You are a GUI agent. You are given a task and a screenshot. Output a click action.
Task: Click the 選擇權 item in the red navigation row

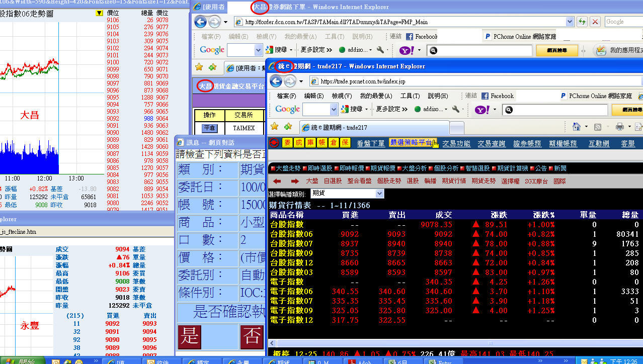pyautogui.click(x=510, y=181)
